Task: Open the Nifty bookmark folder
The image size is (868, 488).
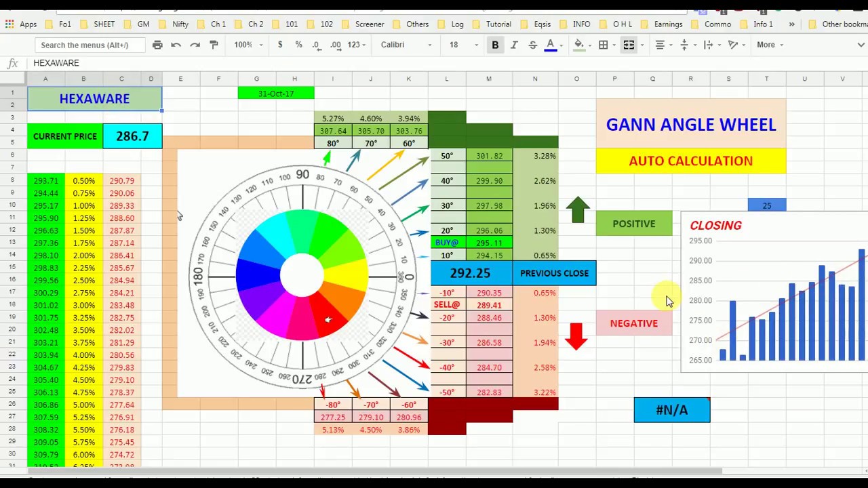Action: [x=174, y=24]
